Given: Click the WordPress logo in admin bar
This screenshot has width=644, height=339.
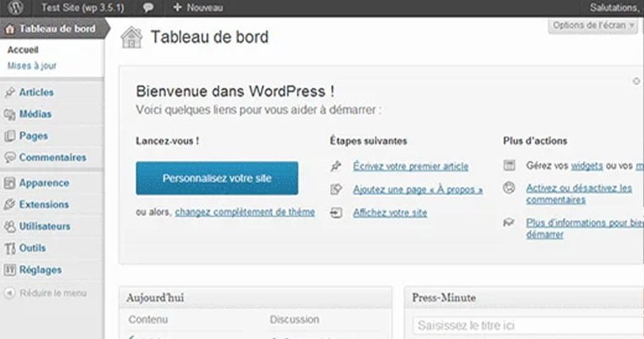Looking at the screenshot, I should pyautogui.click(x=15, y=8).
